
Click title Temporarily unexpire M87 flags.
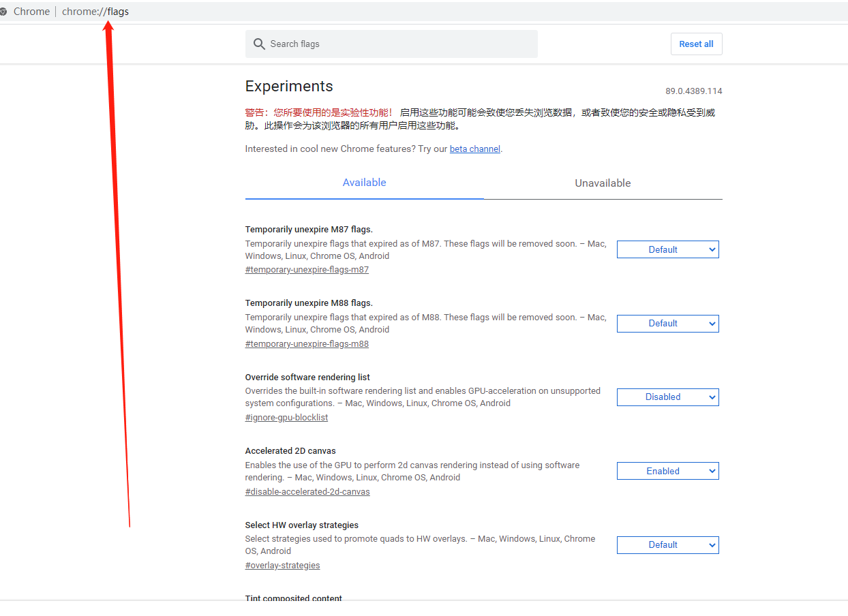tap(309, 229)
